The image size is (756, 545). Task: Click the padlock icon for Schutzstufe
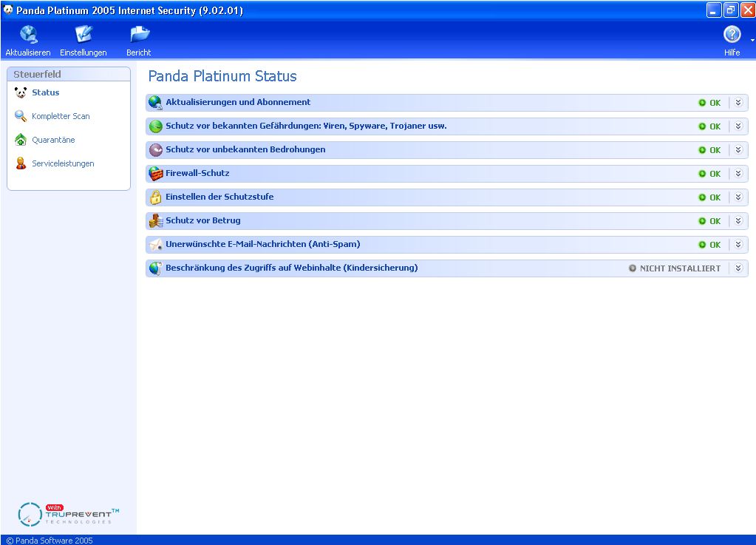coord(155,197)
